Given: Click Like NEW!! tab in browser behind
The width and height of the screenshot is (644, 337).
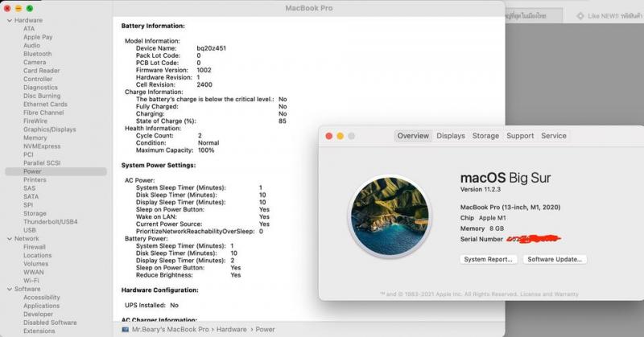Looking at the screenshot, I should (609, 16).
